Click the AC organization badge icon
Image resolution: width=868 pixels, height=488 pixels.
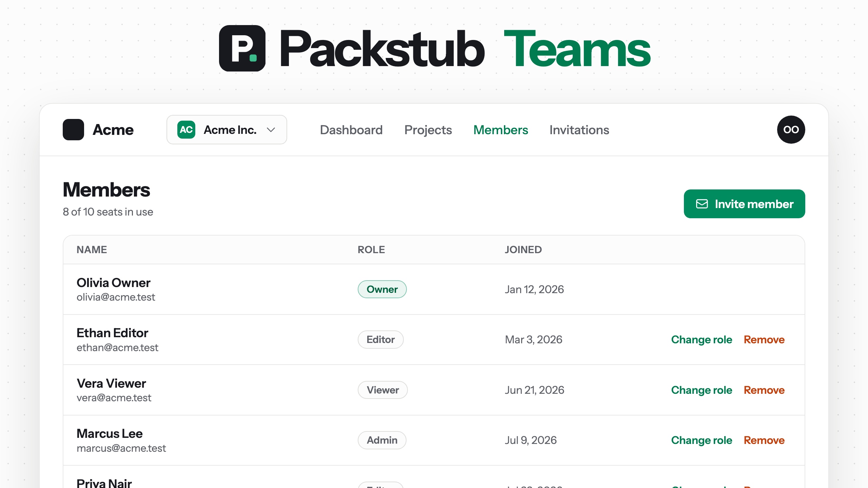tap(186, 129)
